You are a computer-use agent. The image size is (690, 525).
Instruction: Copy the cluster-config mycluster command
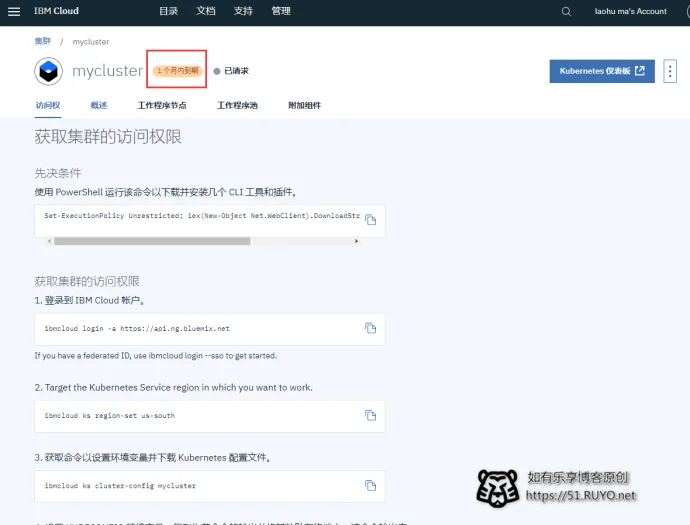point(371,485)
